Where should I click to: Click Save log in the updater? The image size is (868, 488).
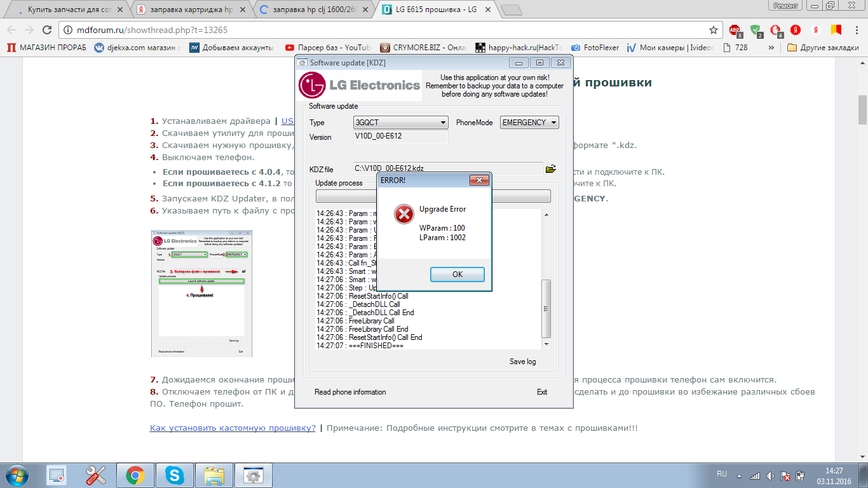pos(522,362)
